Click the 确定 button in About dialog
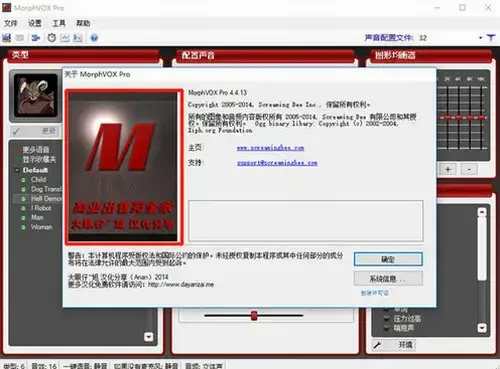 388,259
